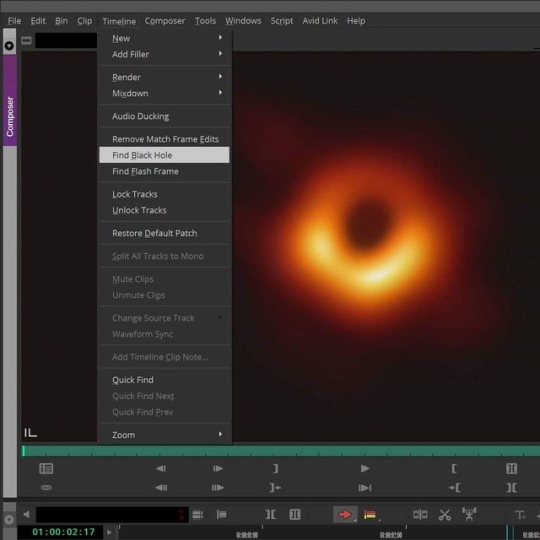Screen dimensions: 540x540
Task: Open the Title tool icon
Action: 520,515
